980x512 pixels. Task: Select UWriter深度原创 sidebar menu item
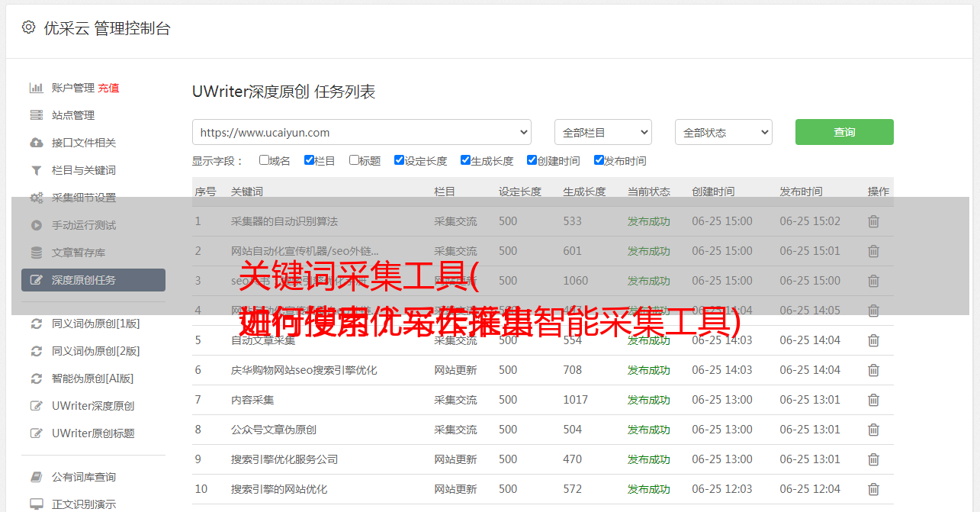click(x=93, y=406)
